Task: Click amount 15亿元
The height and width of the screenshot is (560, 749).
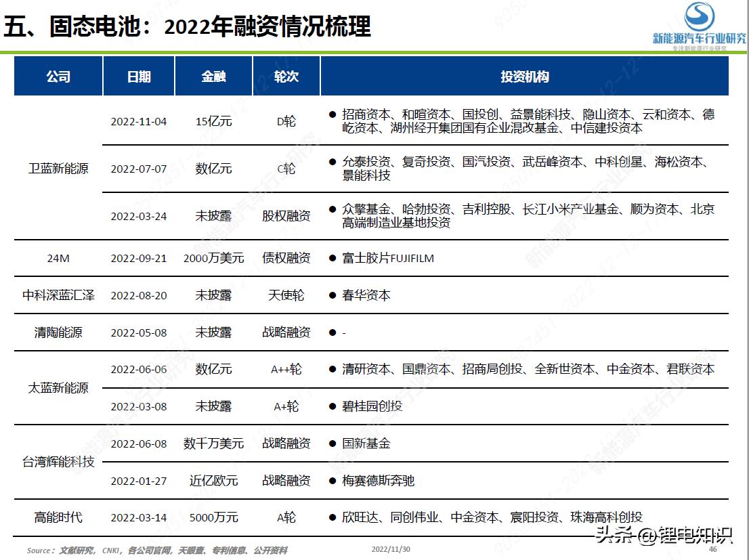Action: point(213,121)
